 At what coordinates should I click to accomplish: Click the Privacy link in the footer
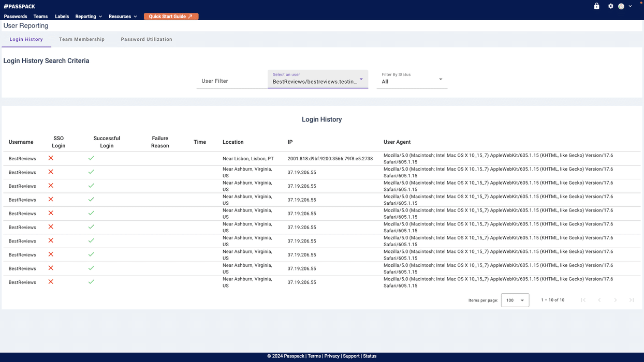332,356
